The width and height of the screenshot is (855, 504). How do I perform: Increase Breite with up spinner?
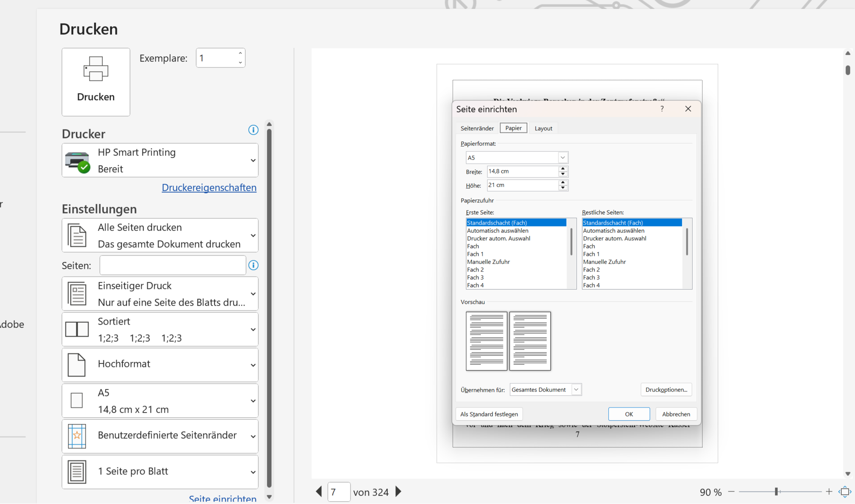563,169
